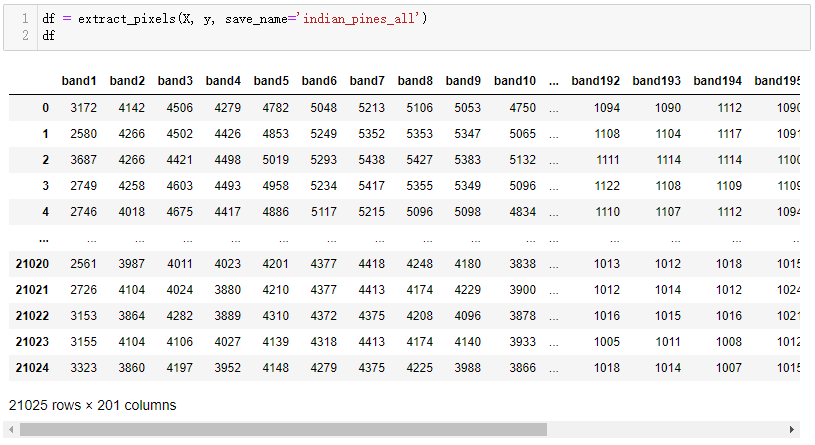Viewport: 815px width, 445px height.
Task: Select the band6 column header
Action: coord(319,81)
